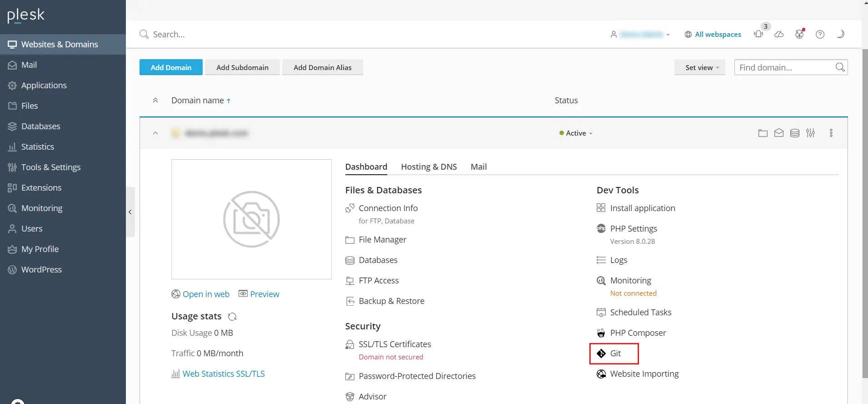The height and width of the screenshot is (404, 868).
Task: Switch to the Dashboard tab
Action: coord(366,167)
